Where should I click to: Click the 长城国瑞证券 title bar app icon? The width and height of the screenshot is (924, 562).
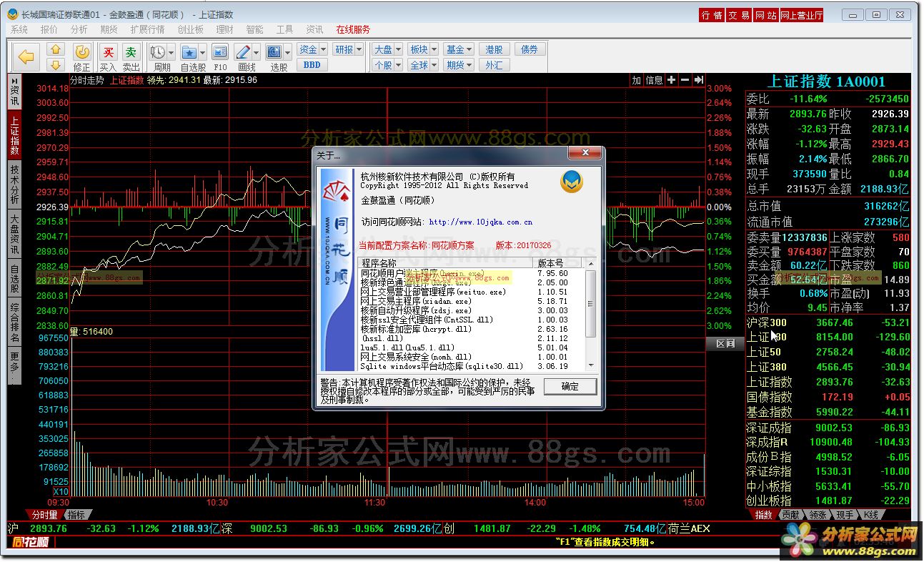pos(14,14)
